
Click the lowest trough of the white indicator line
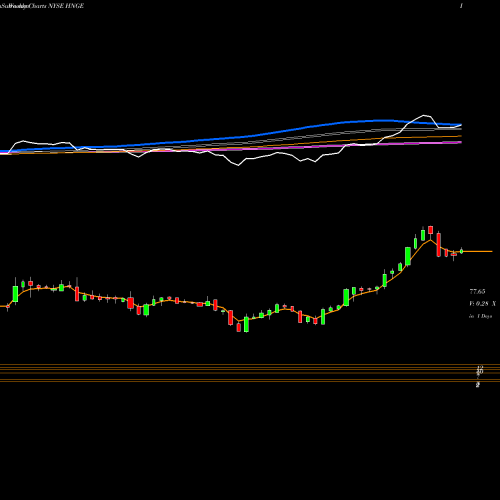[238, 165]
